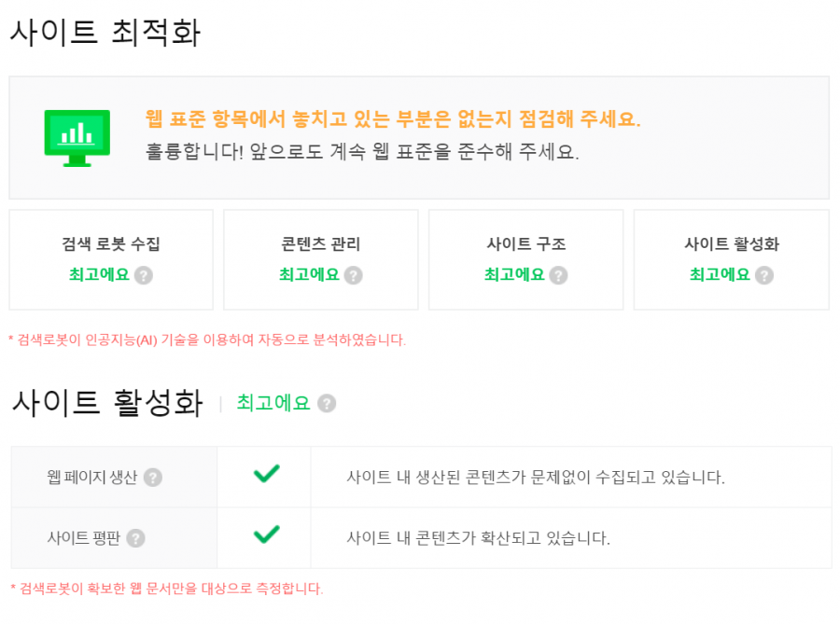Click 최고에요 under 사이트 구조
The image size is (840, 624).
(514, 274)
